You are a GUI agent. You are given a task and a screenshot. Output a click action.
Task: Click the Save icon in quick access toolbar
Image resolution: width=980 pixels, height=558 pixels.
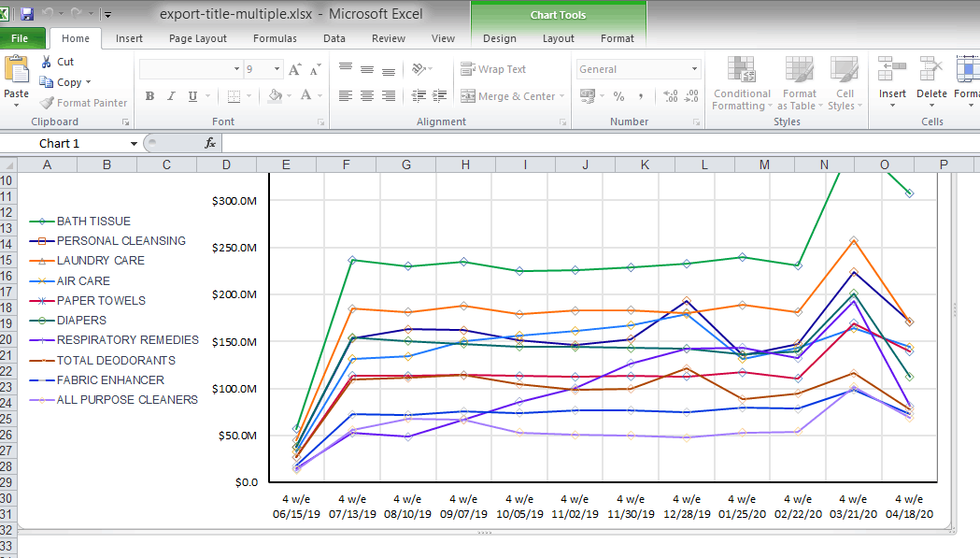click(x=26, y=14)
